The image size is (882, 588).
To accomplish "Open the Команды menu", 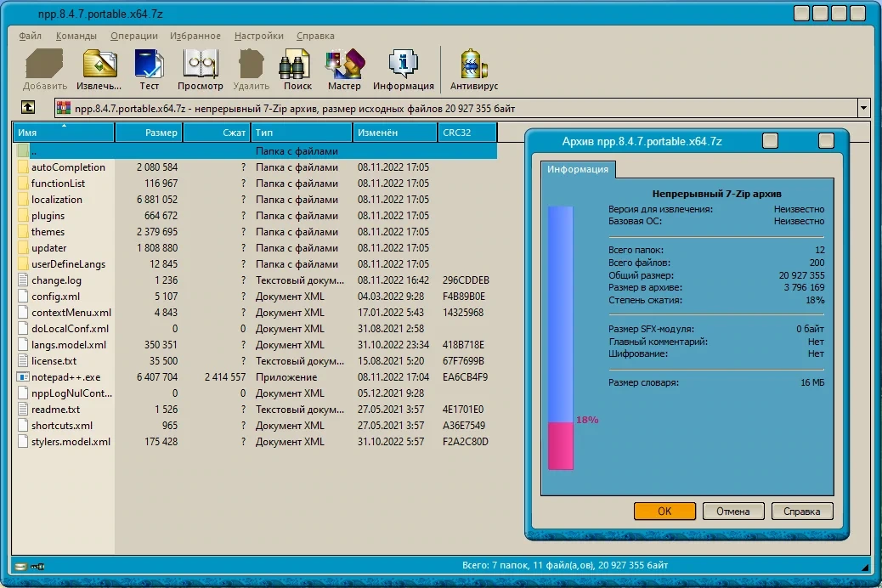I will tap(76, 36).
